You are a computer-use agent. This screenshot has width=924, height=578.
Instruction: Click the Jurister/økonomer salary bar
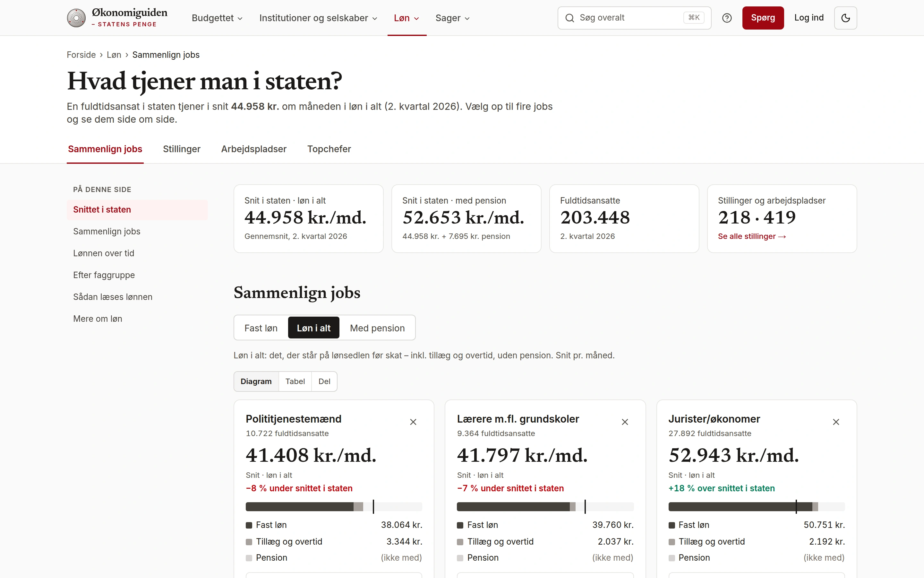tap(757, 507)
